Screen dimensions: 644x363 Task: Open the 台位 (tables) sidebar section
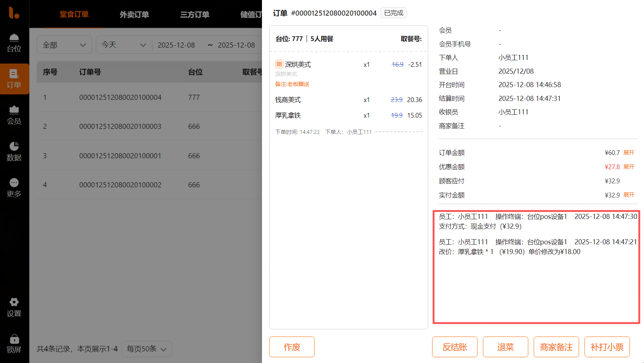click(x=14, y=43)
